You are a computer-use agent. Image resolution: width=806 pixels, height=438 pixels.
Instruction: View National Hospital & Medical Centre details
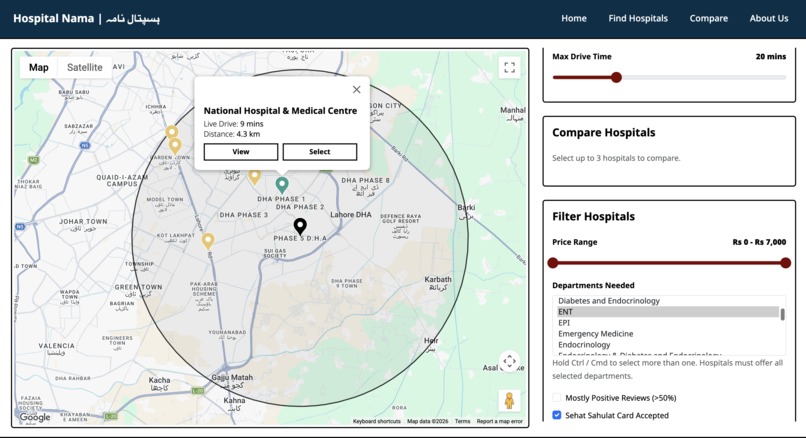tap(241, 152)
